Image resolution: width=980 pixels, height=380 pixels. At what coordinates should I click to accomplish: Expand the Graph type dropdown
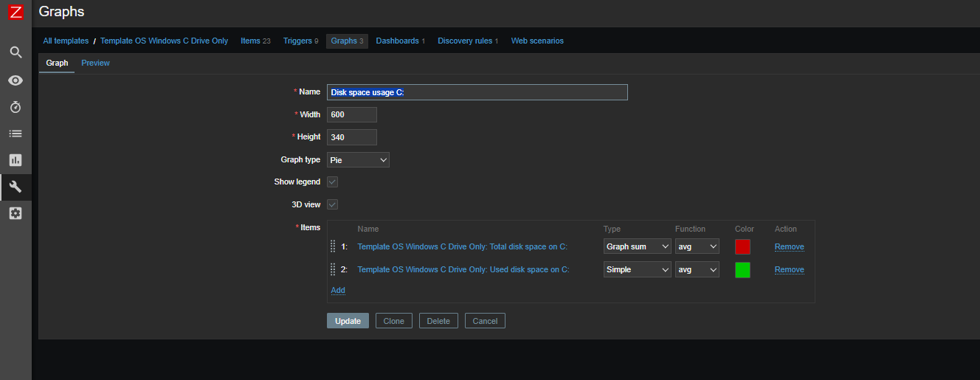click(x=358, y=159)
